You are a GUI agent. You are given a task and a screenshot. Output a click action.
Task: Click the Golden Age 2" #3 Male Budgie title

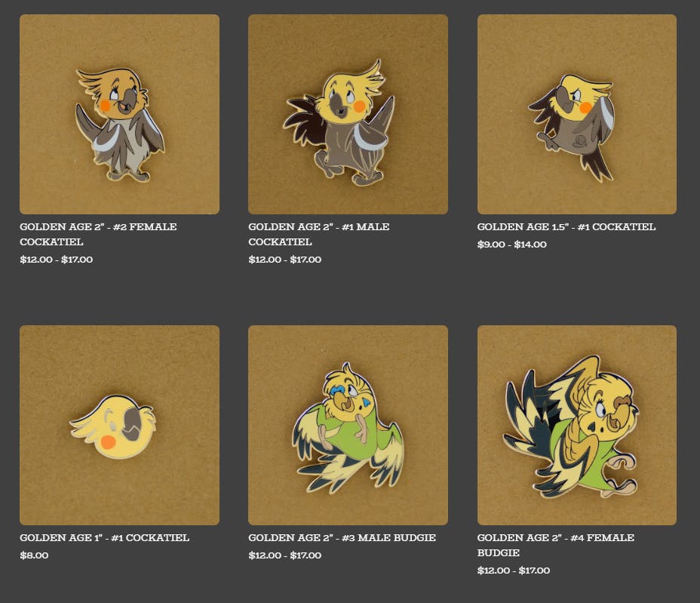point(342,537)
